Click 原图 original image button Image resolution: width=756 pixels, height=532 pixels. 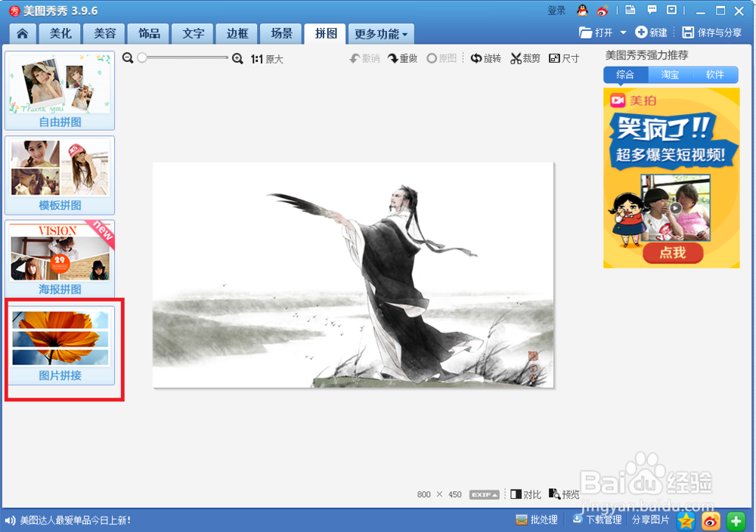click(442, 58)
